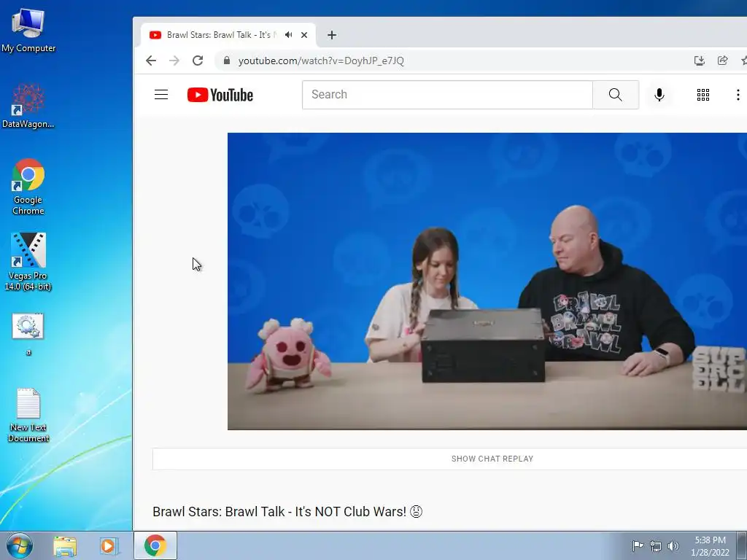Viewport: 747px width, 560px height.
Task: Open a new tab with the plus button
Action: click(x=332, y=35)
